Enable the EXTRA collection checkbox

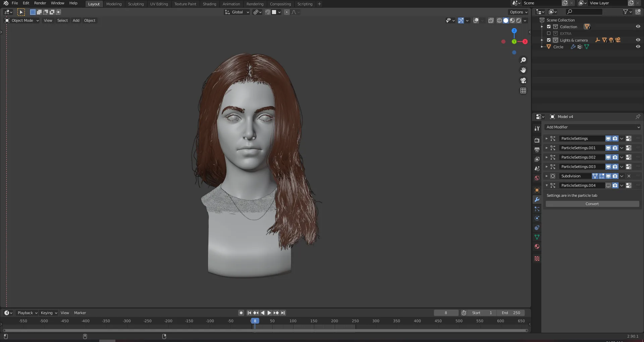(x=549, y=34)
